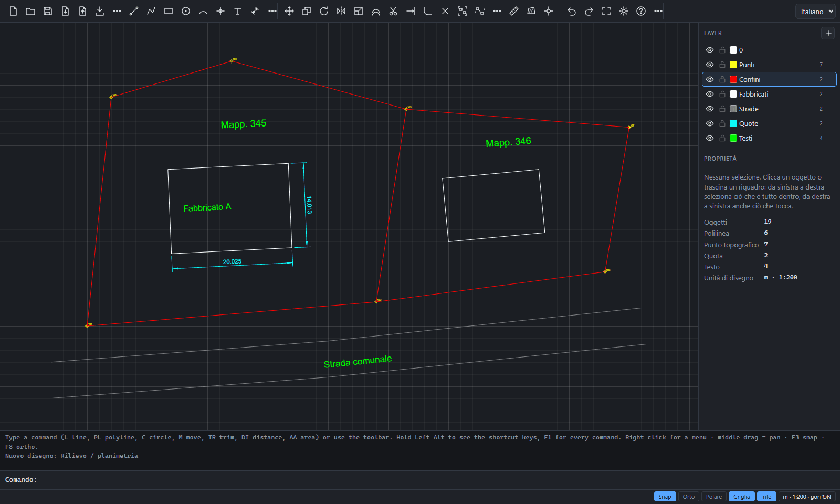Viewport: 840px width, 504px height.
Task: Hide the Testi layer
Action: coord(710,138)
